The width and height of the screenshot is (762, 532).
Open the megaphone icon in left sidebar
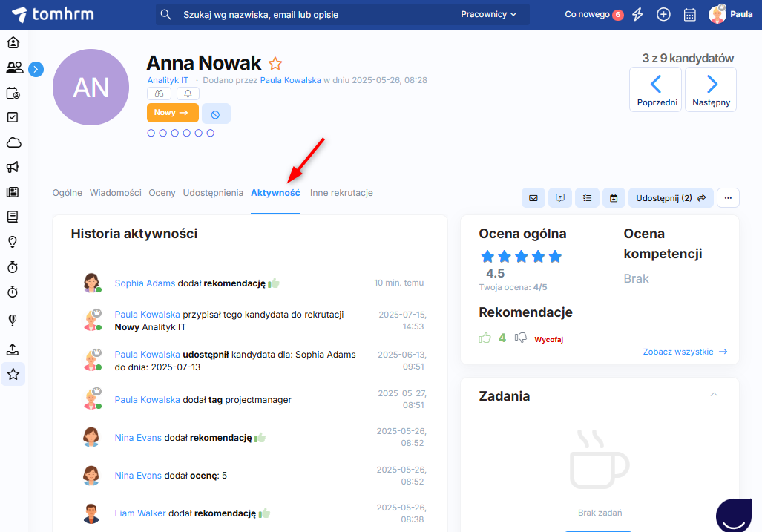(13, 167)
